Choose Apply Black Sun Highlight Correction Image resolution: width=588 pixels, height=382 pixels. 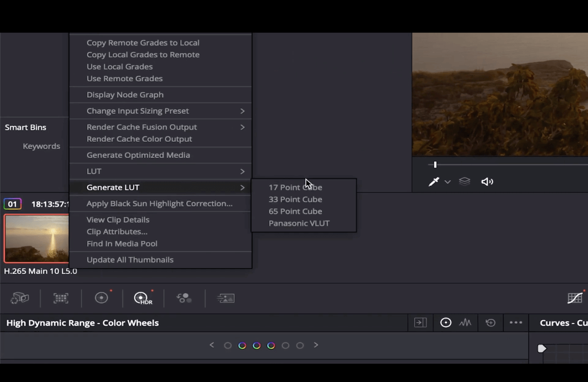161,204
